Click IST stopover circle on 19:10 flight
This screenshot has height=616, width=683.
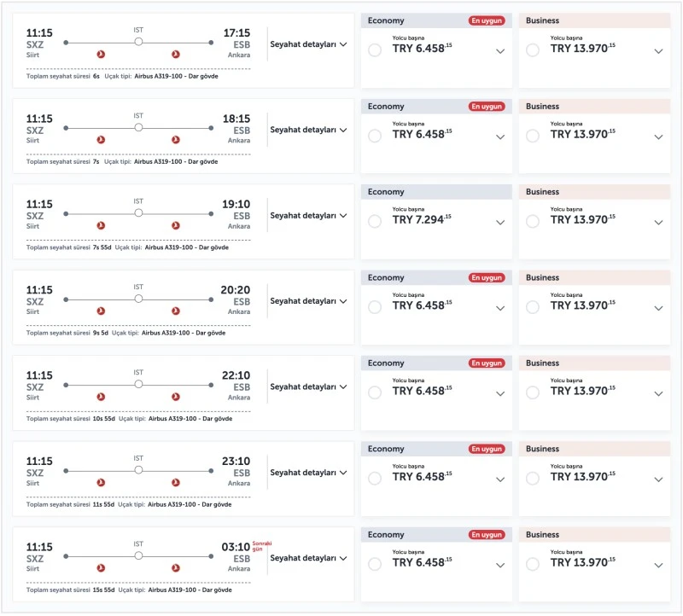[x=138, y=213]
